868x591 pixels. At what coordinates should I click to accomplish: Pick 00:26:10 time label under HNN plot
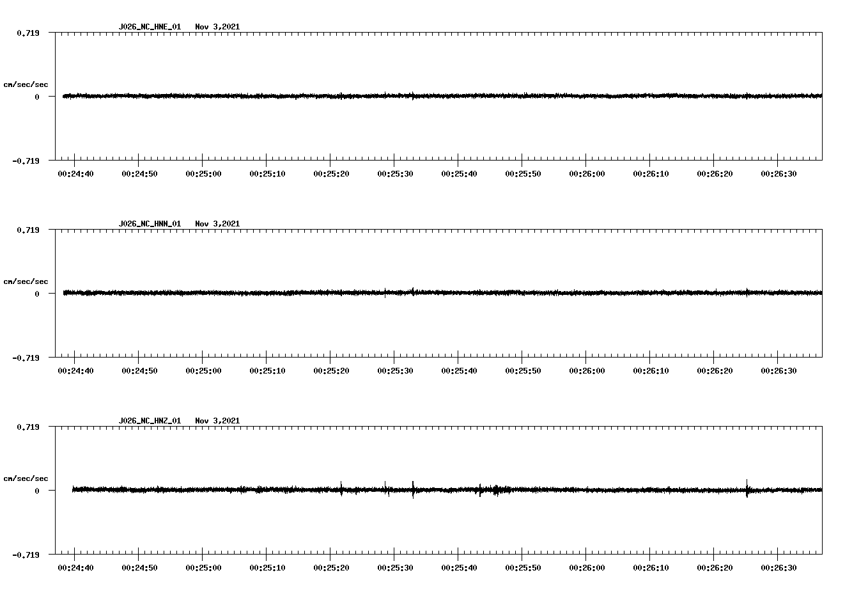651,371
